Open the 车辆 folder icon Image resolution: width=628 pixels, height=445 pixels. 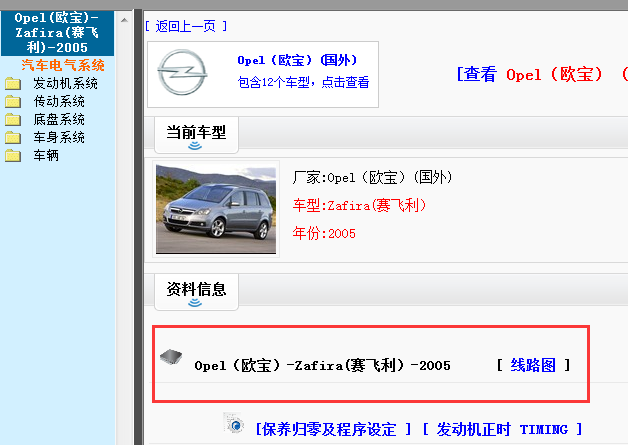pos(13,155)
